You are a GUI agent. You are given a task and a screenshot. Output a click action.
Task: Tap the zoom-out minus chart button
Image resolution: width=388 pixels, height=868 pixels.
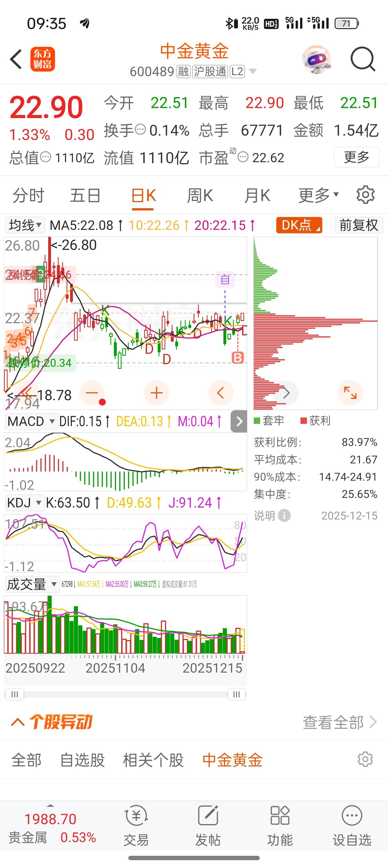click(92, 393)
